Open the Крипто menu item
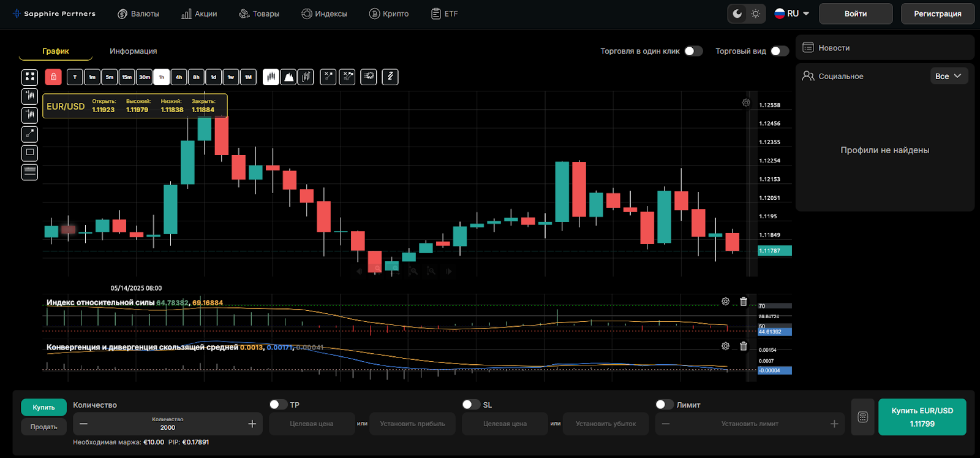This screenshot has height=458, width=980. click(x=389, y=13)
